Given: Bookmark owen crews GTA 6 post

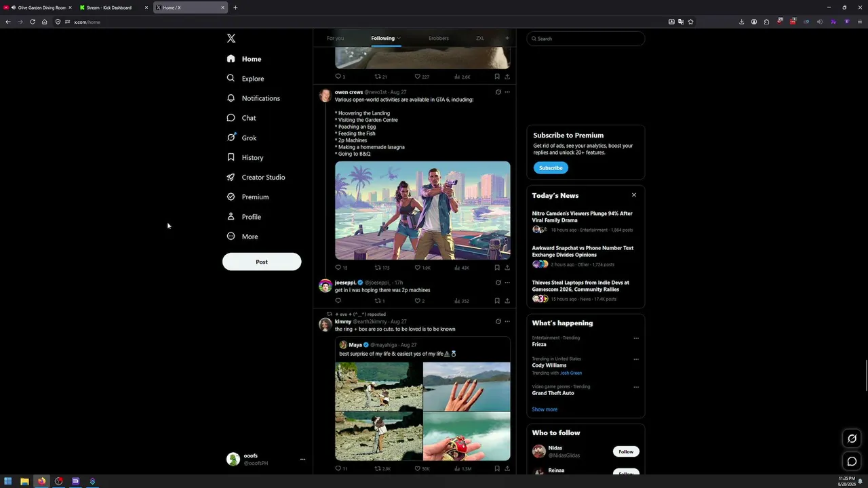Looking at the screenshot, I should pyautogui.click(x=497, y=268).
